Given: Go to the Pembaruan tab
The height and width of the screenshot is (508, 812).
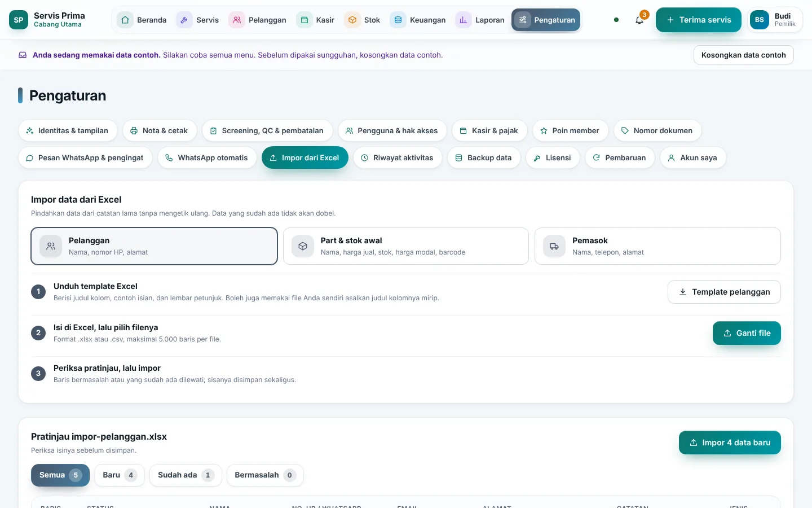Looking at the screenshot, I should coord(620,157).
